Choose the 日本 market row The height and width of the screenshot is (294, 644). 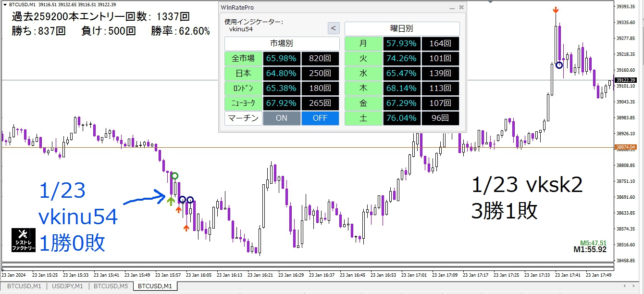pyautogui.click(x=243, y=74)
